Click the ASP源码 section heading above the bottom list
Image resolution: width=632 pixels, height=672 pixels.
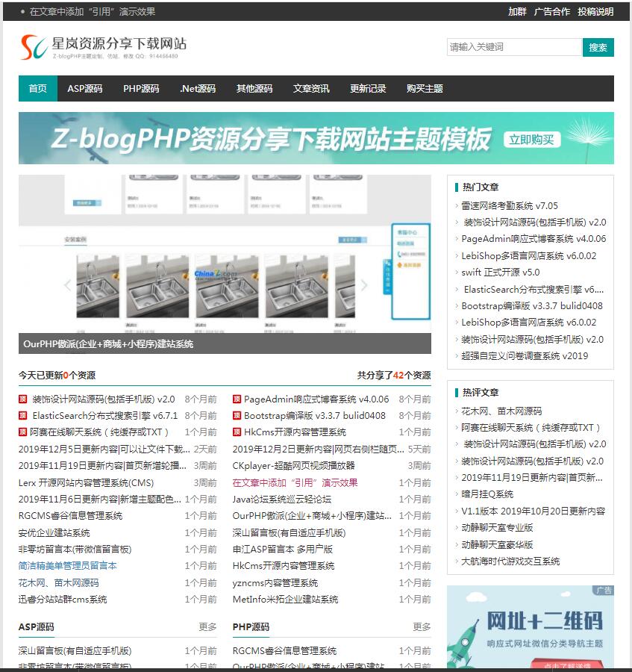click(x=37, y=627)
